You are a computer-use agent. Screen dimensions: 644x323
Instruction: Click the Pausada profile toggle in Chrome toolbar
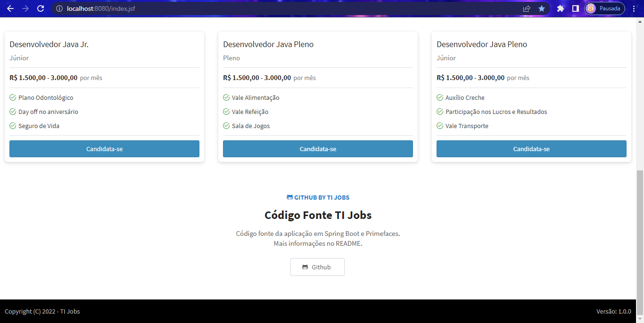604,8
